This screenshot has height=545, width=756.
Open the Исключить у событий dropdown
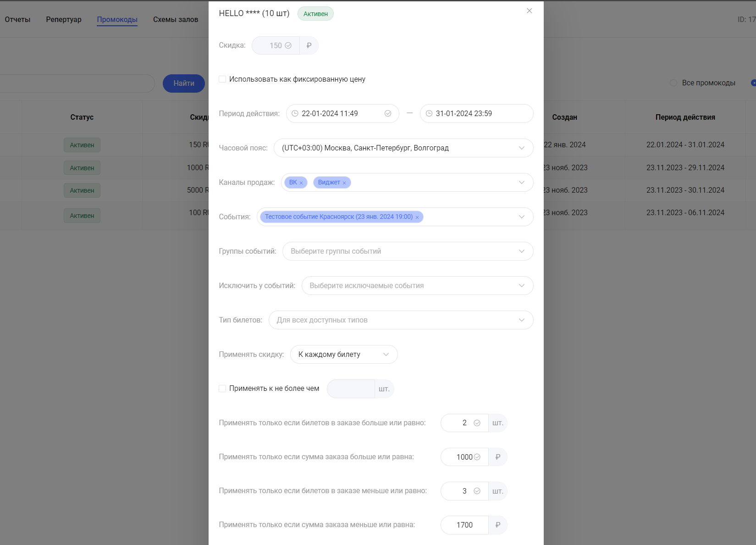pos(417,285)
